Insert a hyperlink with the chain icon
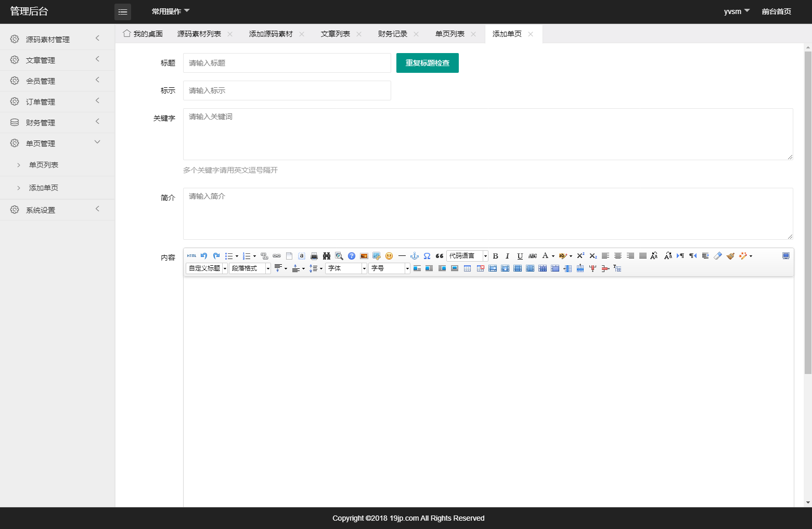Image resolution: width=812 pixels, height=529 pixels. [277, 256]
